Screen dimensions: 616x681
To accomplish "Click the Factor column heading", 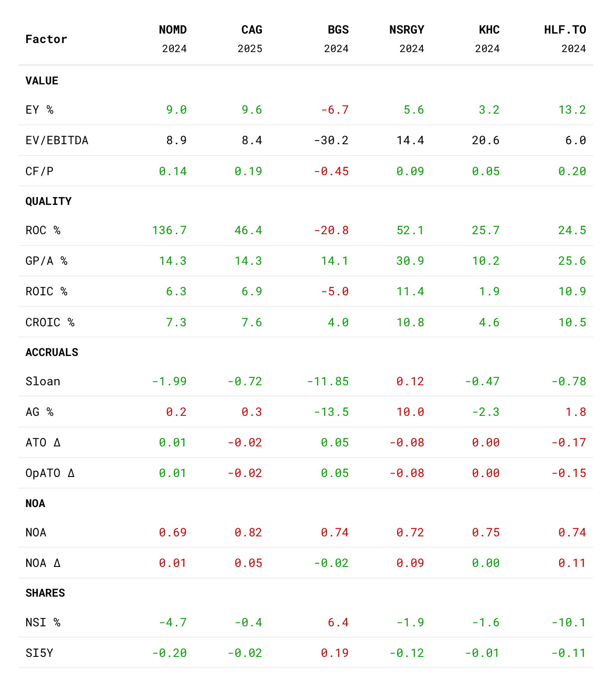I will tap(46, 39).
